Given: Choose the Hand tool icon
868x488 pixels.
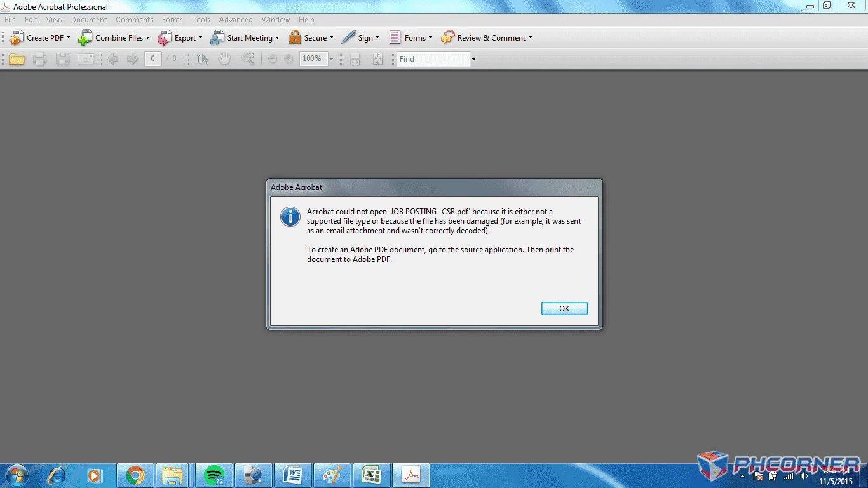Looking at the screenshot, I should click(224, 59).
